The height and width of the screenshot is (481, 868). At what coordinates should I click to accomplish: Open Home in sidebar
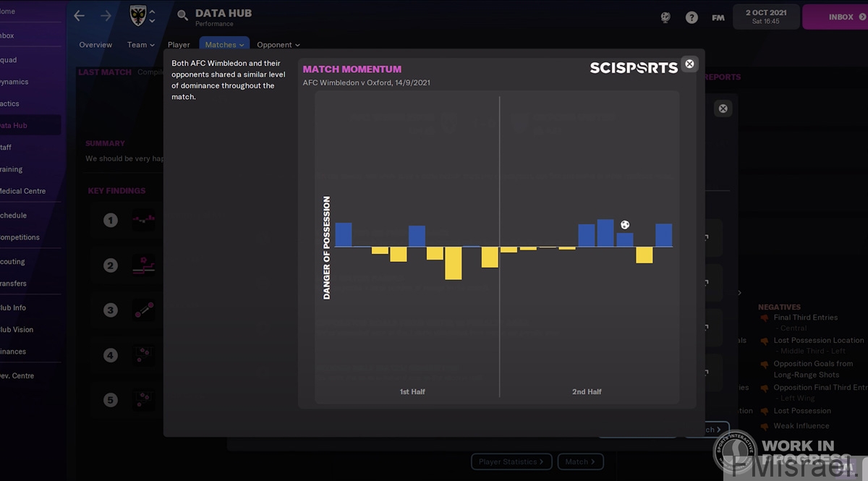click(x=7, y=12)
